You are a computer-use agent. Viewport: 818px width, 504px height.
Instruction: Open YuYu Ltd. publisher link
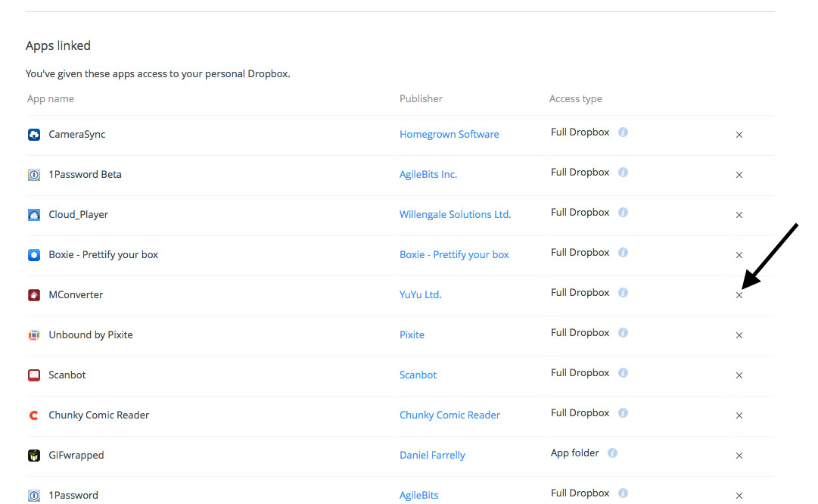[x=421, y=295]
